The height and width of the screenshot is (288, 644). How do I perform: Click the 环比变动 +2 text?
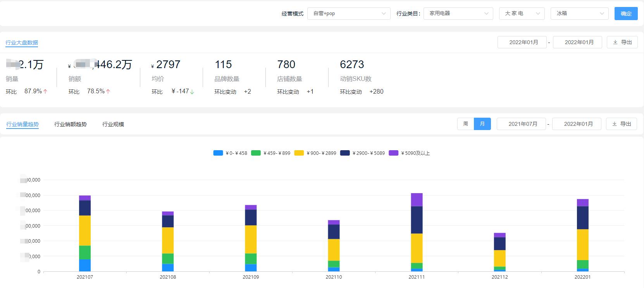[233, 92]
